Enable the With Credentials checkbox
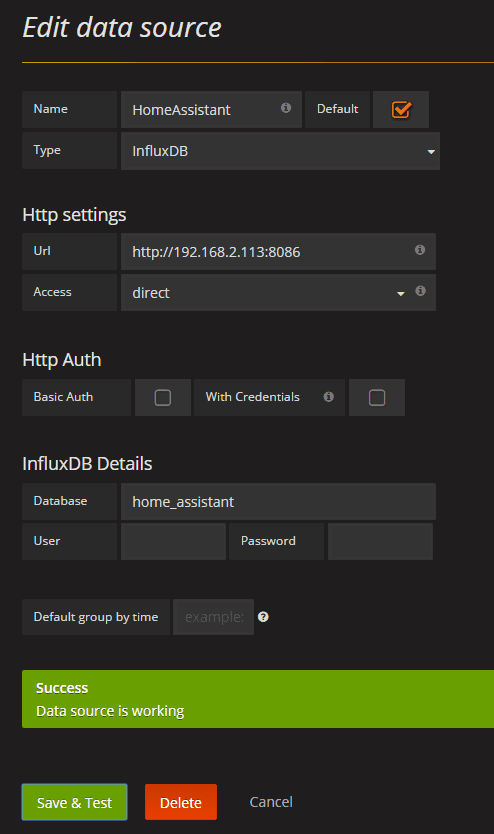The height and width of the screenshot is (834, 494). [377, 397]
